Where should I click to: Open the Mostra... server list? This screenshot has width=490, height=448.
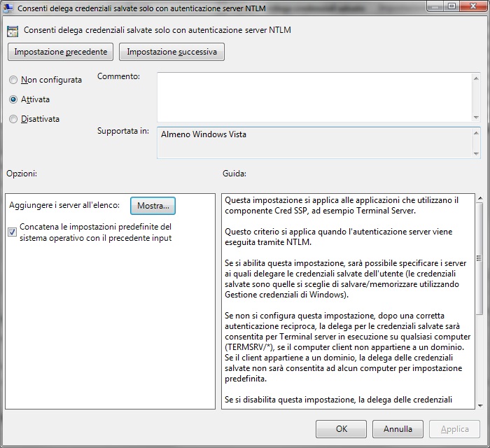(153, 206)
